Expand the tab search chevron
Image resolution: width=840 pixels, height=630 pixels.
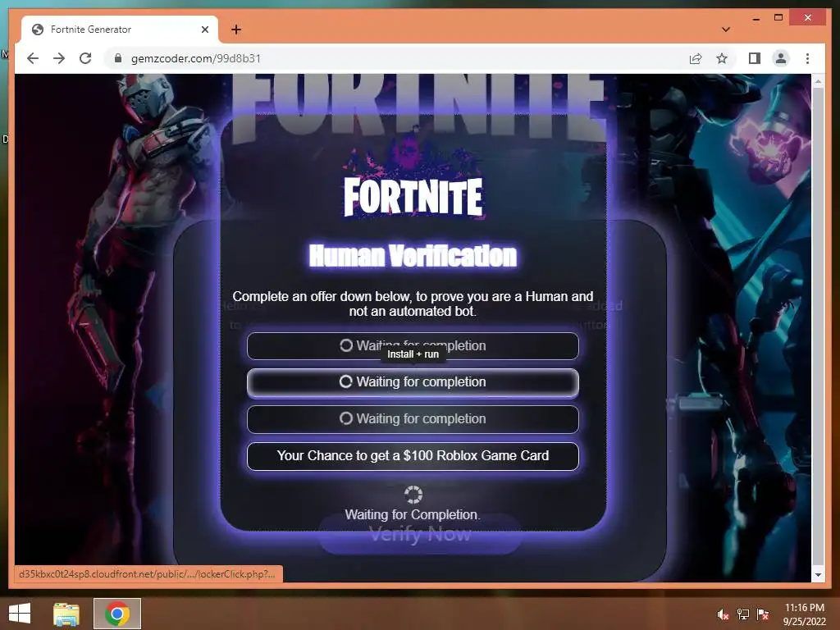[725, 30]
